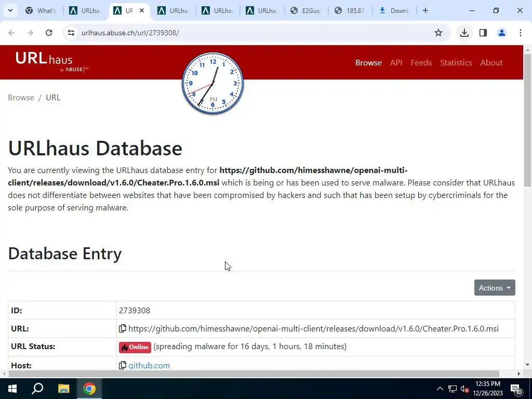Open a new tab with plus button

click(x=425, y=10)
